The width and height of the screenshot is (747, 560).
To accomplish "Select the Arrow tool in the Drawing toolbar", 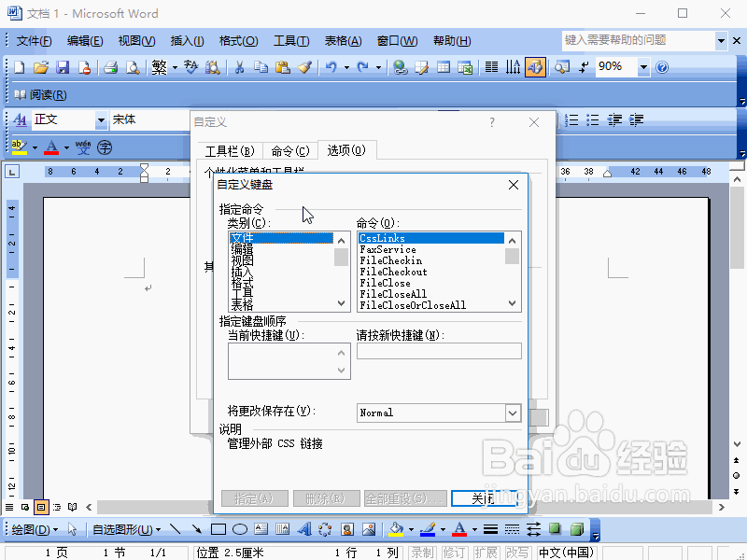I will 196,529.
